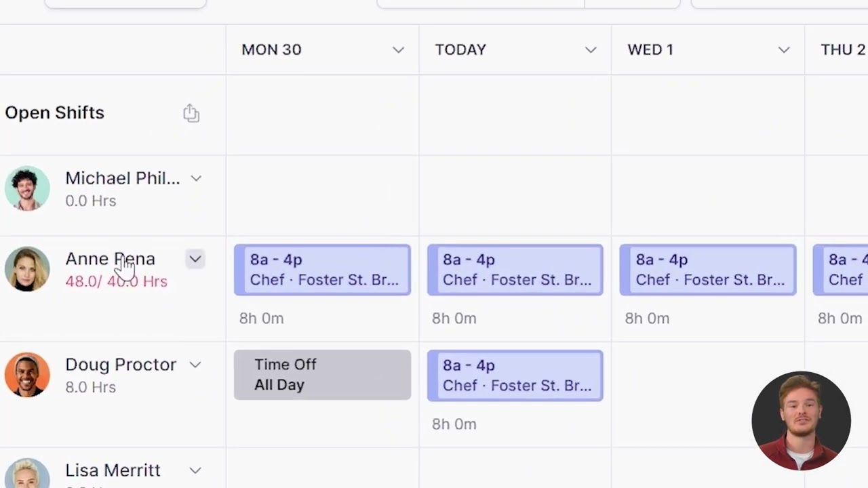Open Michael Phil... profile photo
The height and width of the screenshot is (488, 868).
pos(27,188)
